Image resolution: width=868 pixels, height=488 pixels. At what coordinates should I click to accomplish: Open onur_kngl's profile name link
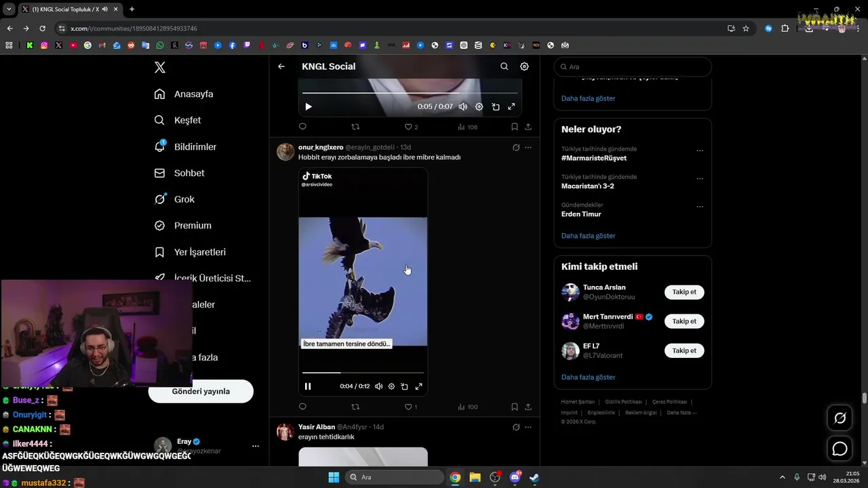click(321, 147)
